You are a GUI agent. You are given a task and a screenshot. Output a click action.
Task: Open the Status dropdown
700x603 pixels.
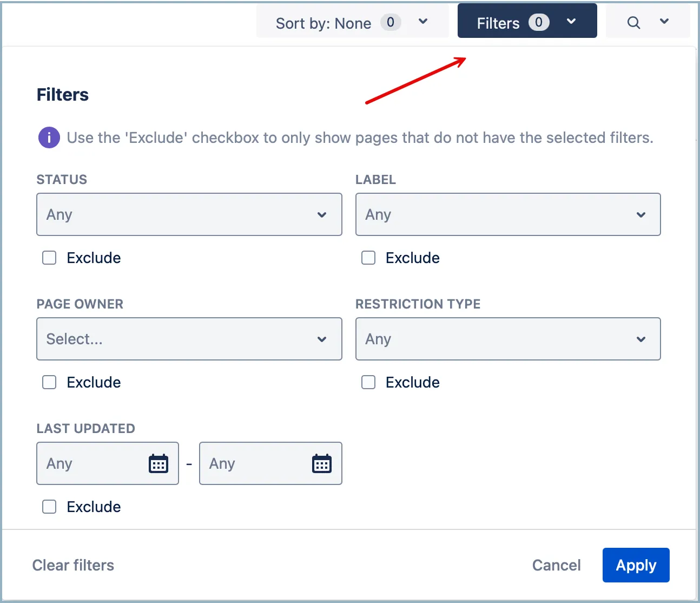pyautogui.click(x=189, y=214)
